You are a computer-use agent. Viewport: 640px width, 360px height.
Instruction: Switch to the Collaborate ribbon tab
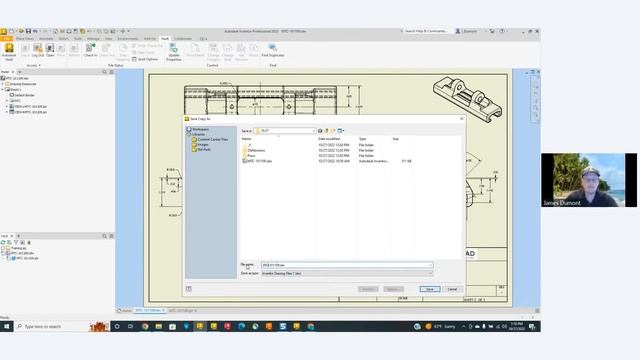pyautogui.click(x=183, y=39)
